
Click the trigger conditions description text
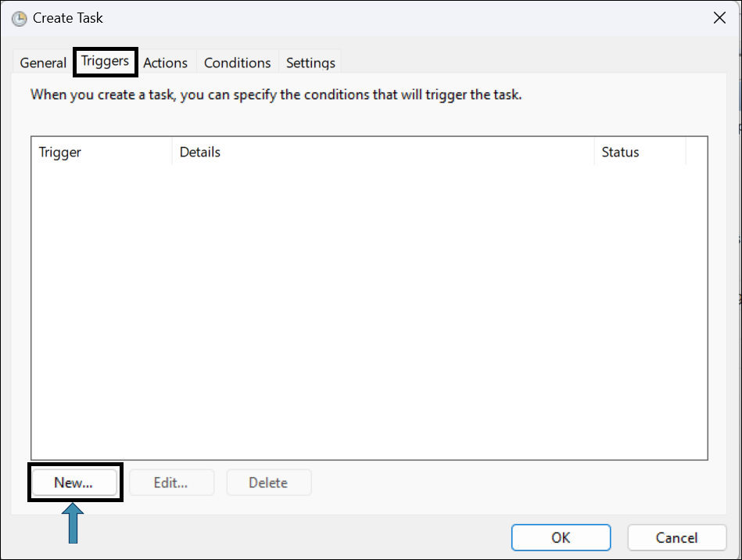(275, 95)
